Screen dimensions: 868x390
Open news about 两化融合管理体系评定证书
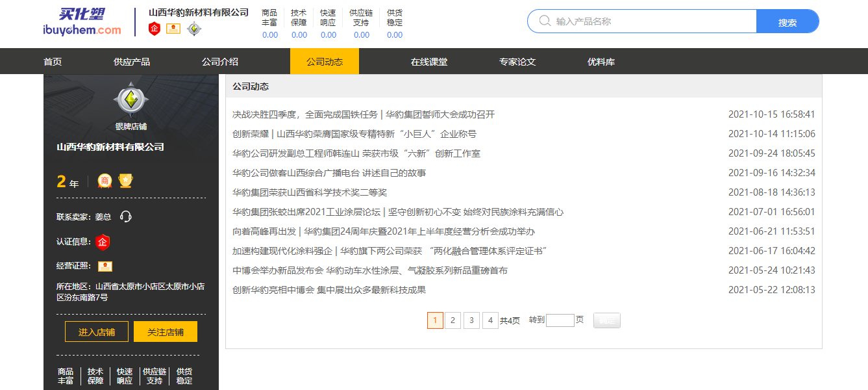(390, 251)
